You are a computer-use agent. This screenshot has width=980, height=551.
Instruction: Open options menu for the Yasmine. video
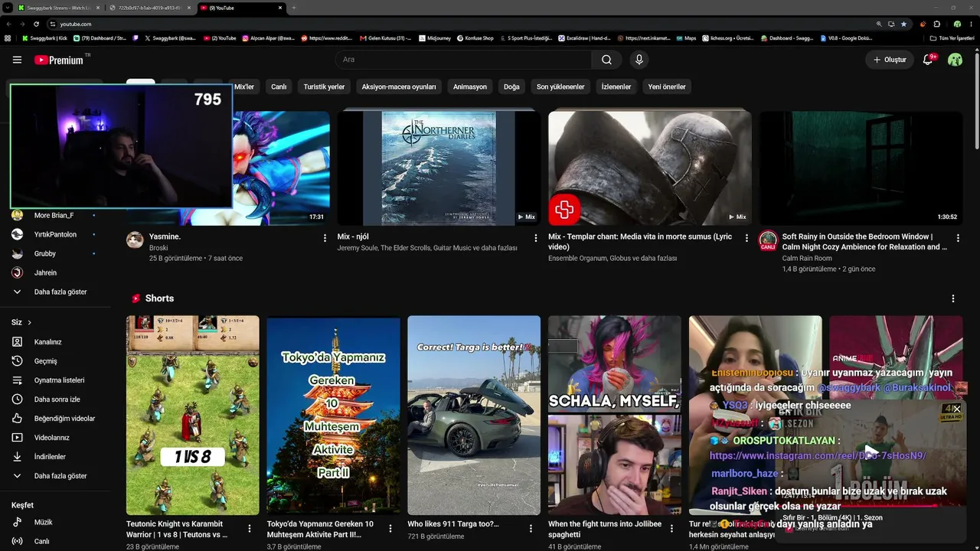pos(325,238)
